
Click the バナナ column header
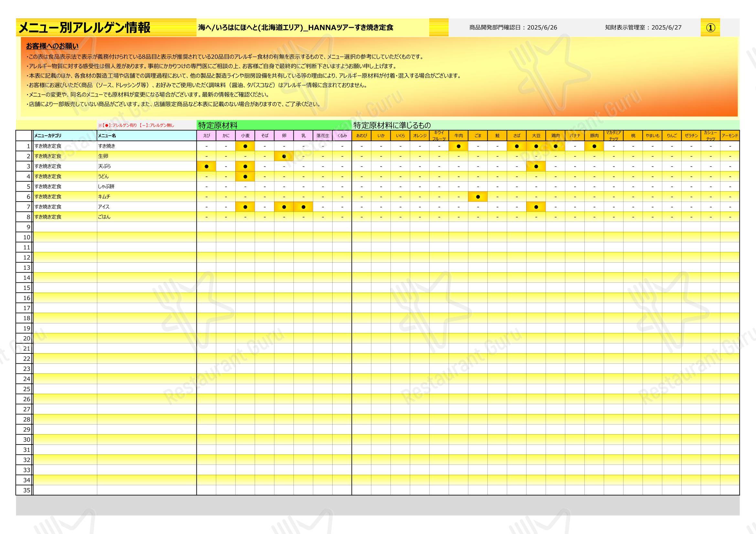(575, 136)
